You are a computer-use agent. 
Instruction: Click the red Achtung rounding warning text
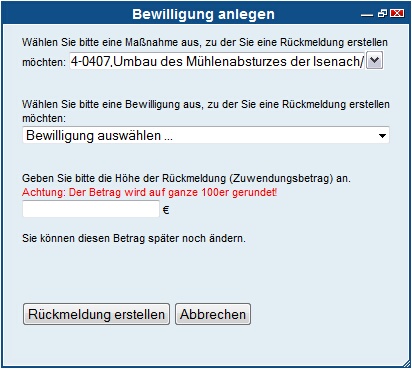pos(149,192)
